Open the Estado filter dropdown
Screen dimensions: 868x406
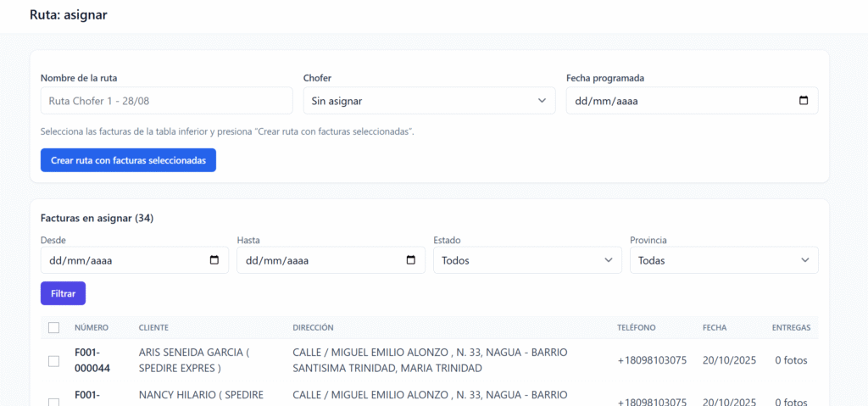[526, 260]
